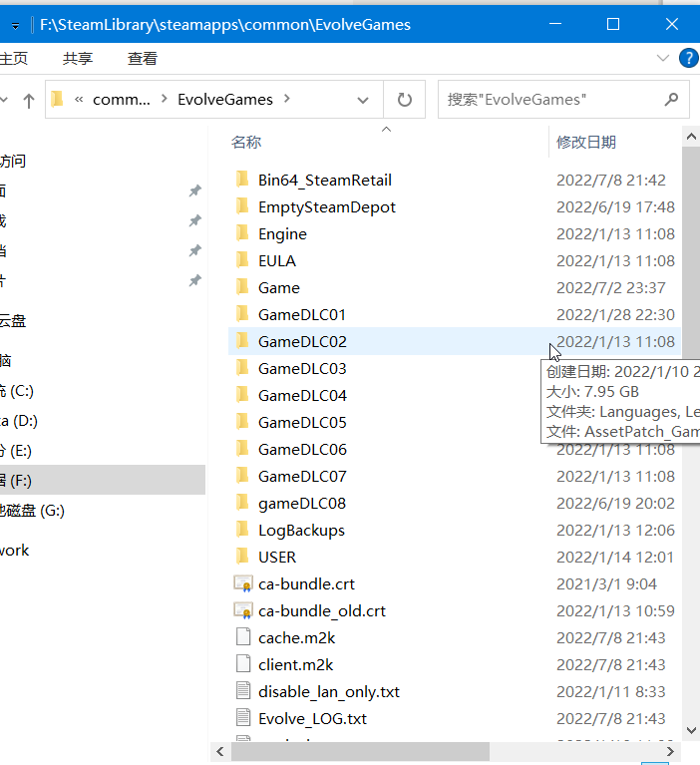
Task: Select the ca-bundle.crt certificate icon
Action: (x=243, y=583)
